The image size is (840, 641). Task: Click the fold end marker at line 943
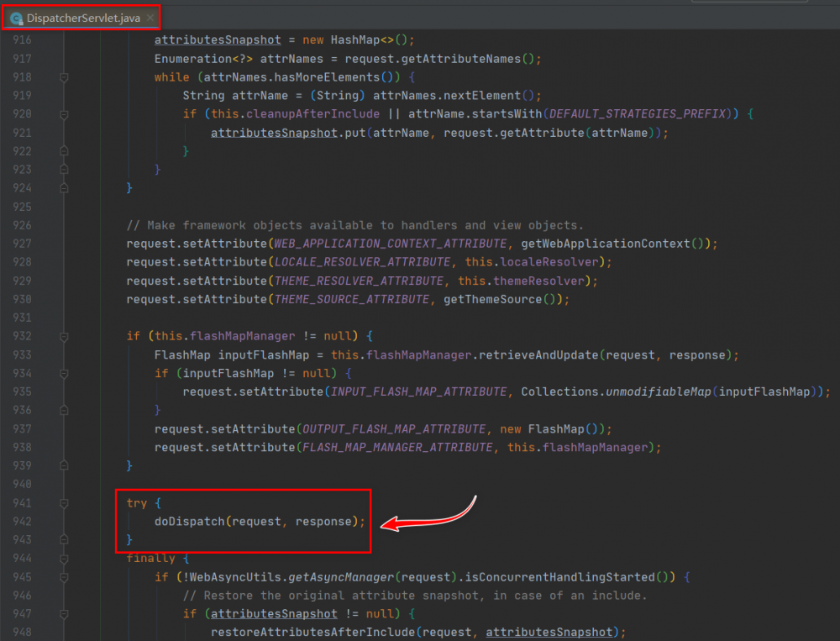(x=64, y=539)
